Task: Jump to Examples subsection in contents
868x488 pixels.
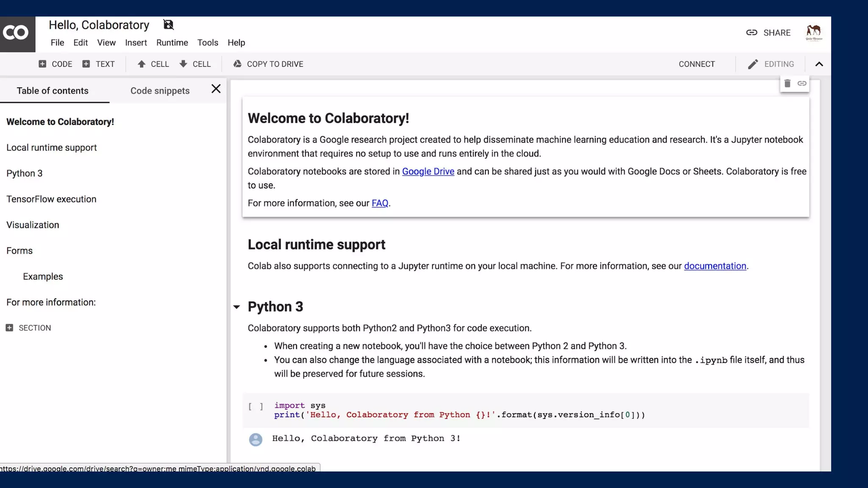Action: point(43,277)
